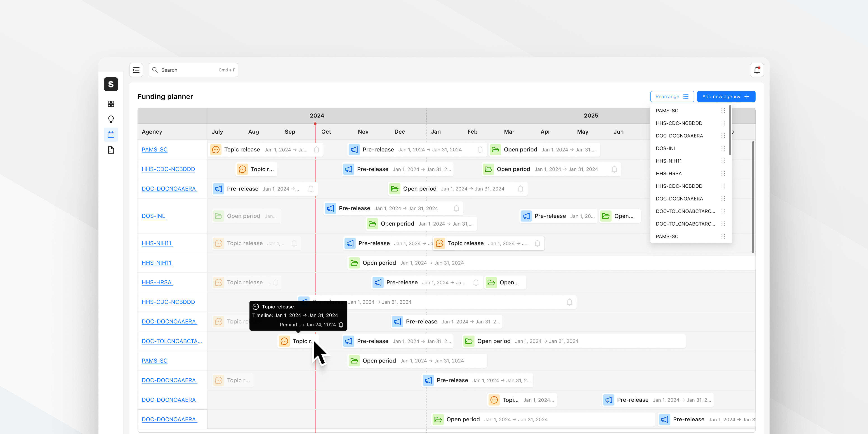Toggle the remind bell inside the Topic release tooltip

pos(341,325)
